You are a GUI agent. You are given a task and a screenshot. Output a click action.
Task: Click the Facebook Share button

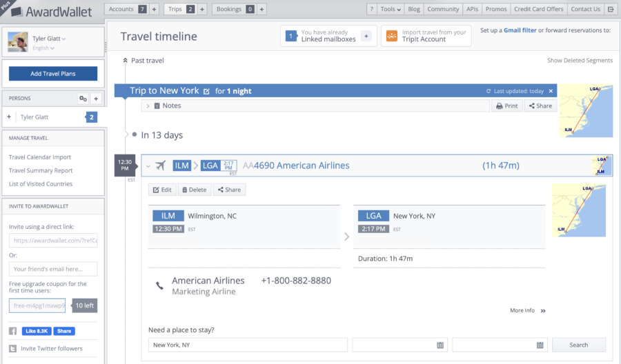click(64, 331)
